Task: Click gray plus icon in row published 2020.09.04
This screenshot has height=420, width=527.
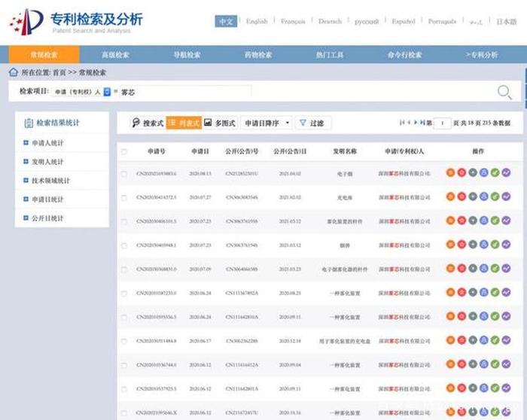Action: (473, 364)
